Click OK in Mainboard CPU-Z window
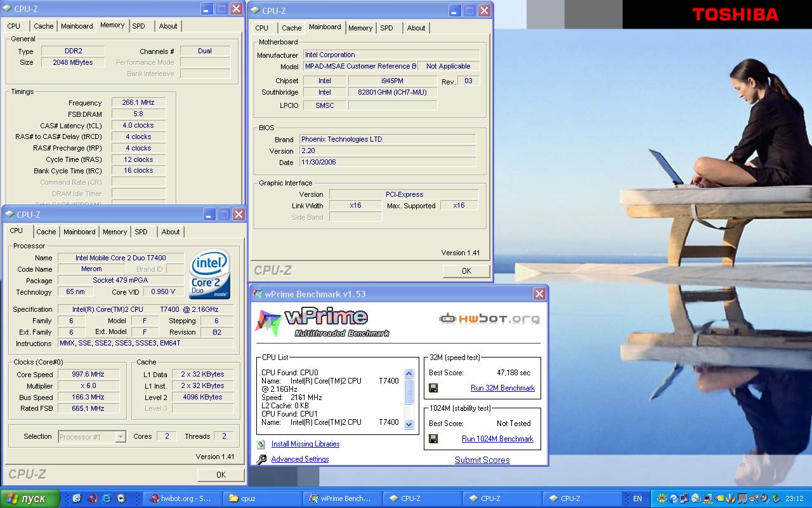This screenshot has width=812, height=508. 466,271
